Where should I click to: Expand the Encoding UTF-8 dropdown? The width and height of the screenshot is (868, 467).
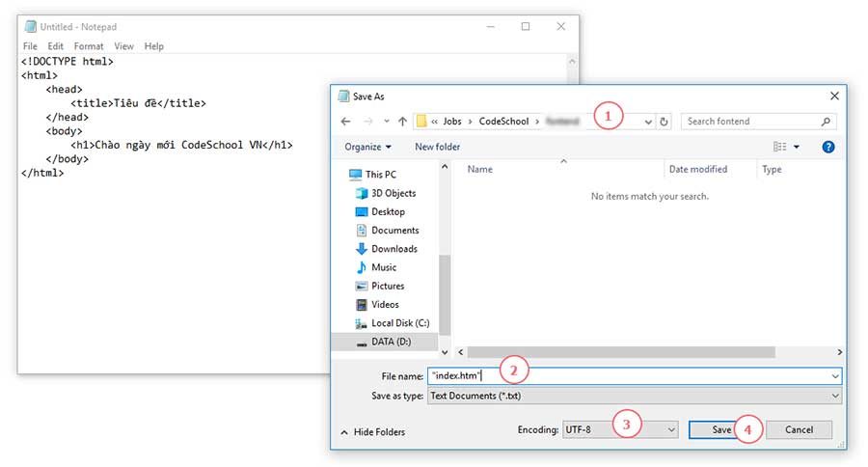click(620, 429)
